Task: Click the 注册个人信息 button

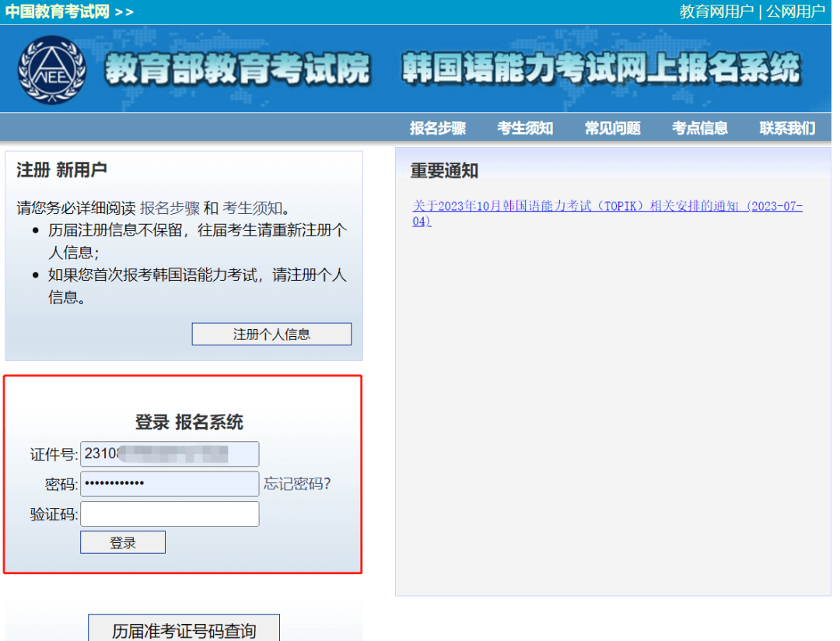Action: pos(271,334)
